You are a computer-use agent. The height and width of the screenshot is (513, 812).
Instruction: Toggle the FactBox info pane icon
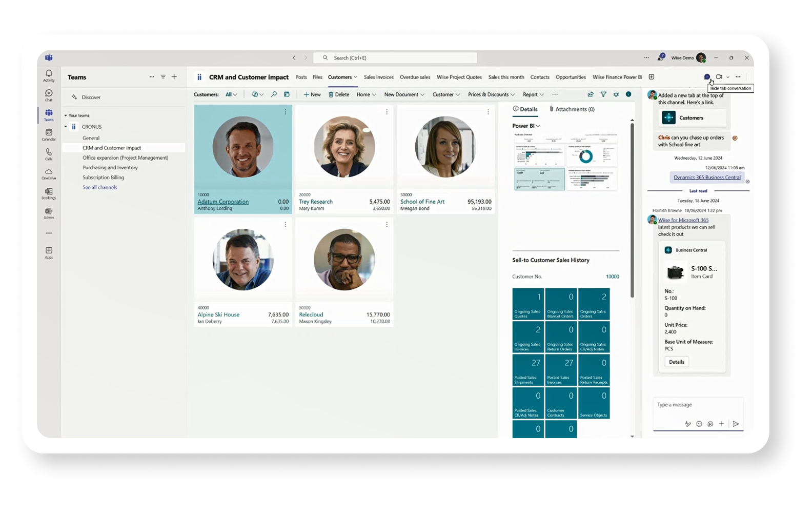pos(628,94)
